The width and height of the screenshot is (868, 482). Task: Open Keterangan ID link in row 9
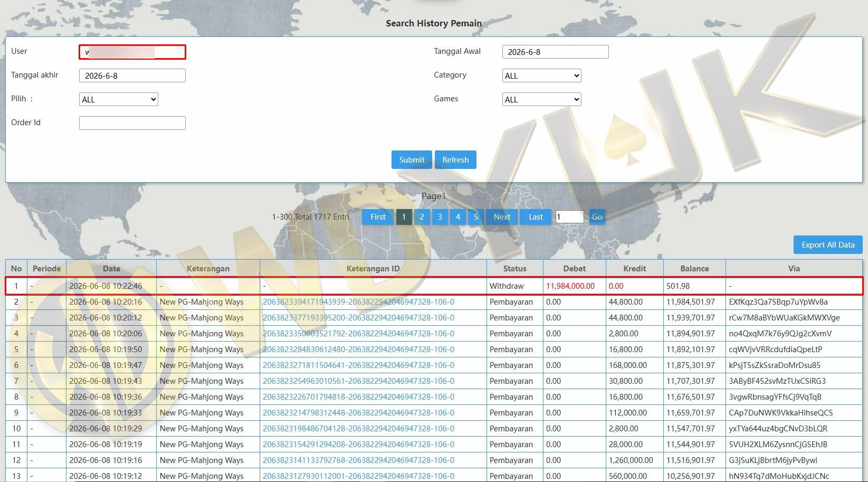tap(358, 413)
